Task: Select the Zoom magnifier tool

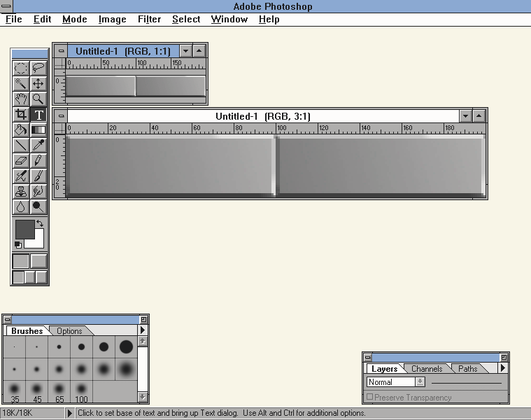Action: tap(38, 99)
